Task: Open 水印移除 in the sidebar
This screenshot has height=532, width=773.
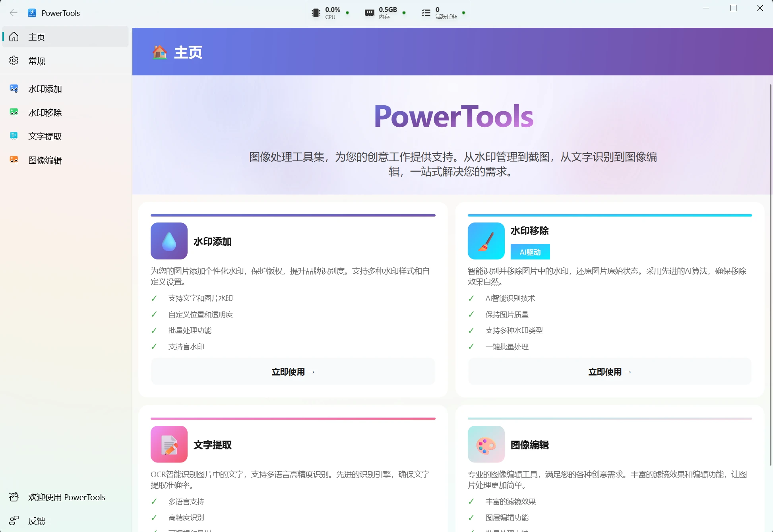Action: (66, 112)
